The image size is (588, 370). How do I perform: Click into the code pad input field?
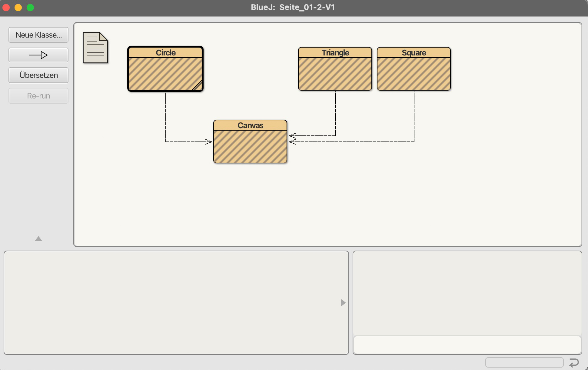point(467,345)
